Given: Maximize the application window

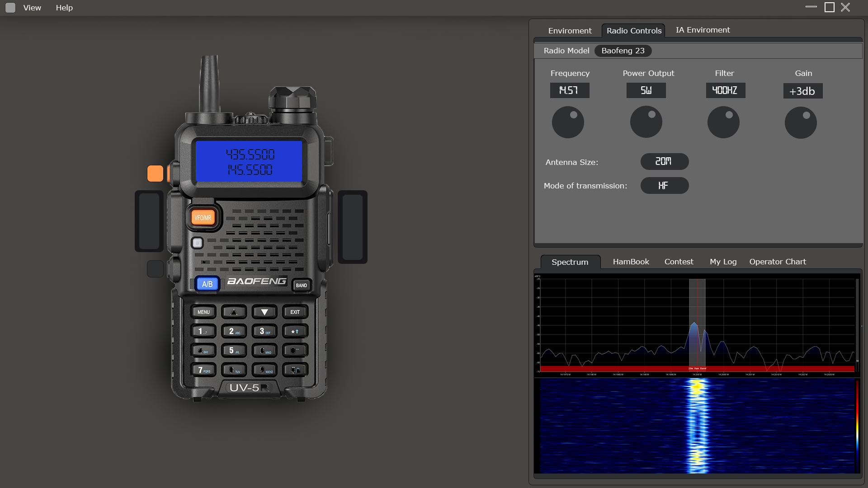Looking at the screenshot, I should pos(829,7).
